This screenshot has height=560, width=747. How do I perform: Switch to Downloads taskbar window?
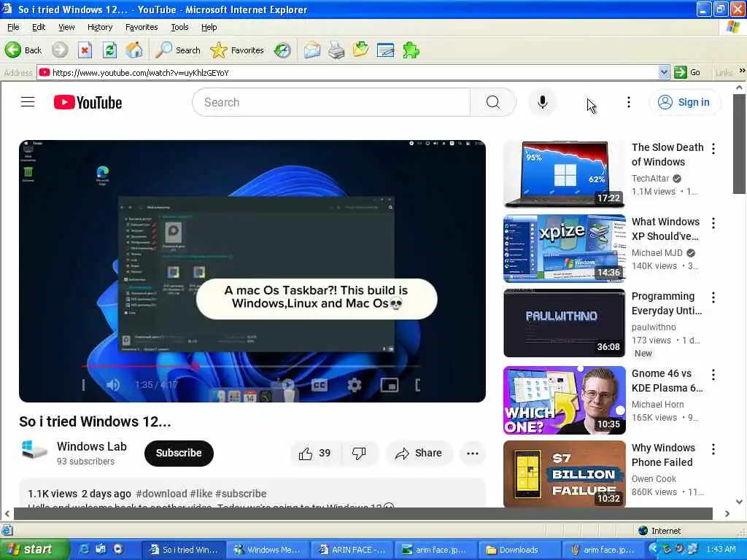(519, 550)
